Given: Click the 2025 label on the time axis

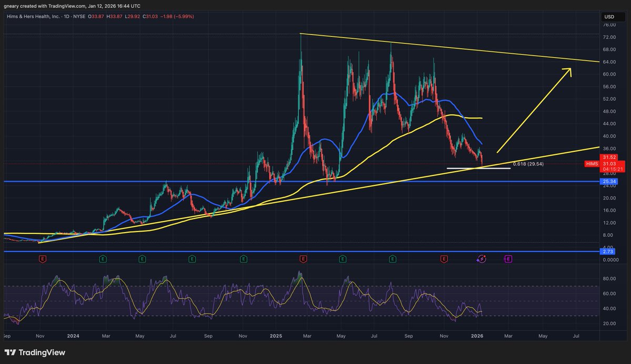Looking at the screenshot, I should (x=276, y=335).
